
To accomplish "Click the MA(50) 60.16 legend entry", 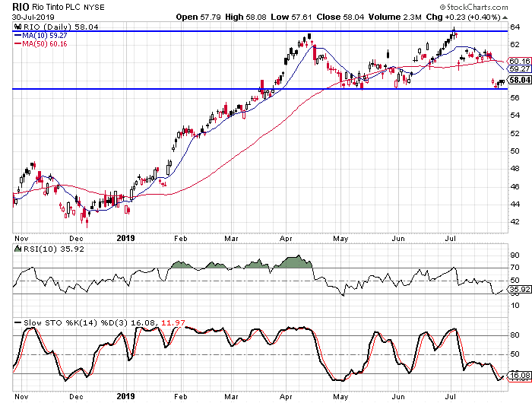I will (41, 44).
